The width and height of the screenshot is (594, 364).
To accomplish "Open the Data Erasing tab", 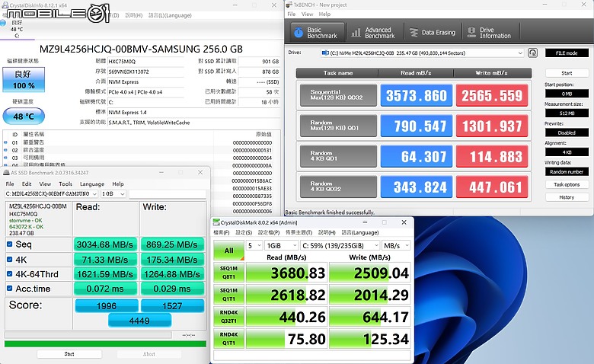I will 433,33.
